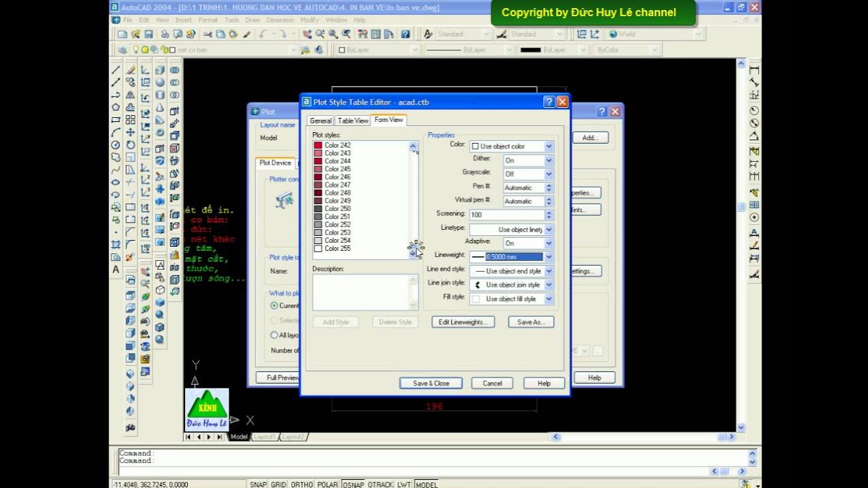Image resolution: width=868 pixels, height=488 pixels.
Task: Select the Rotate modify tool
Action: coord(130,144)
